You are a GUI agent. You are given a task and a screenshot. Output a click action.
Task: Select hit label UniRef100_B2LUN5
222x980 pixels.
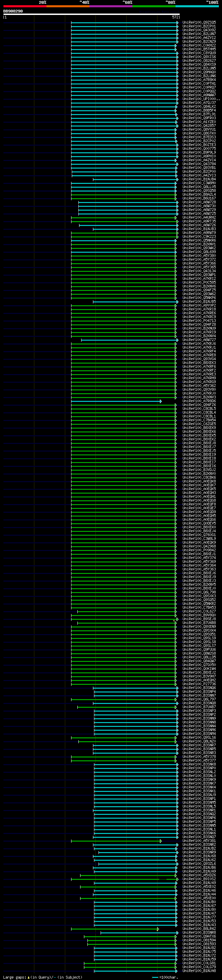[199, 68]
